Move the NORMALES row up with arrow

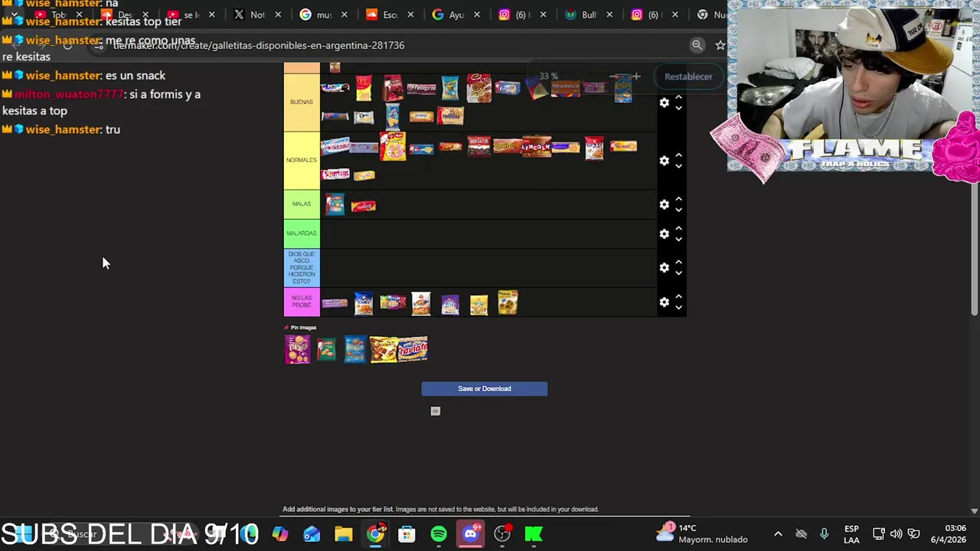678,155
